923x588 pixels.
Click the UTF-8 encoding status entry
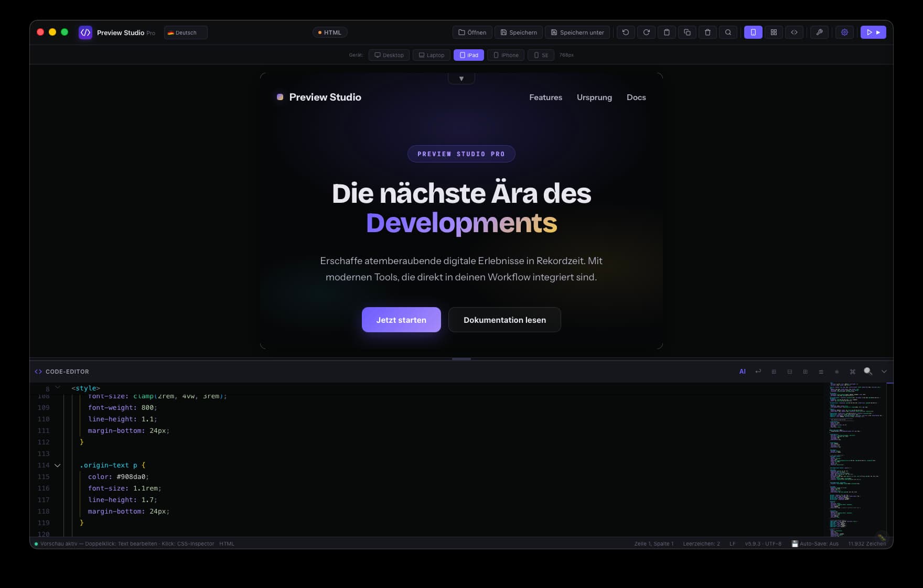point(773,544)
